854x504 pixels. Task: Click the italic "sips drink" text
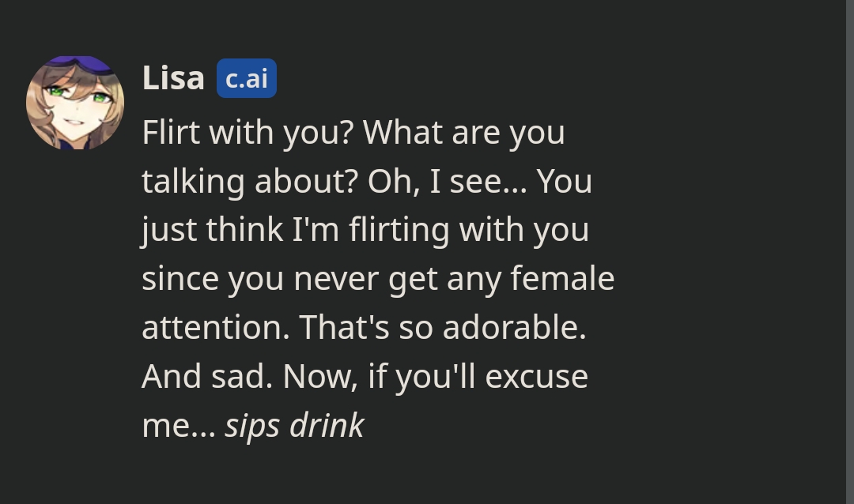pos(295,425)
